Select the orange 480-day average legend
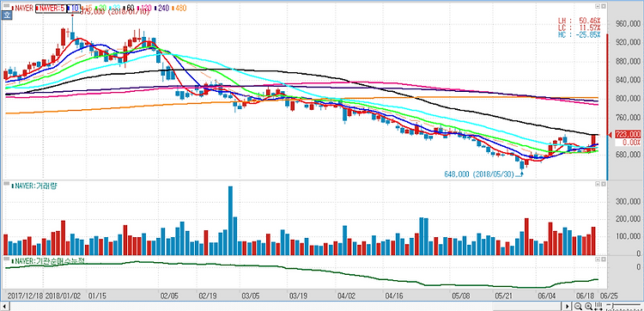Screen dimensions: 644x311 179,9
